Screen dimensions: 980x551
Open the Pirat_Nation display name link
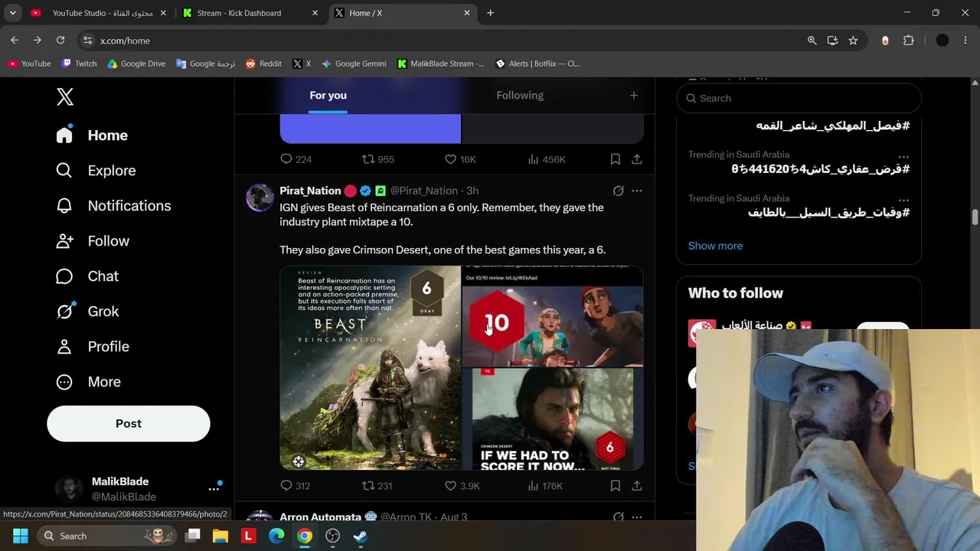(310, 191)
